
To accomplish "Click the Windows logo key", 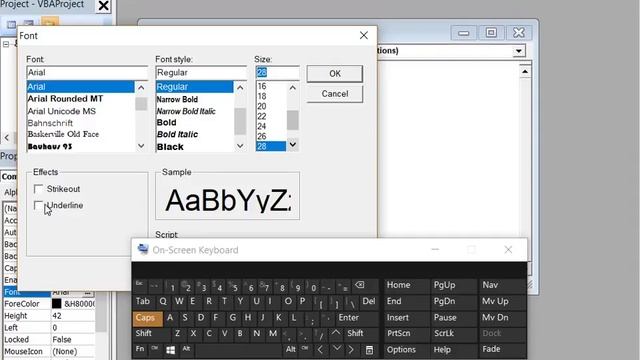I will 171,350.
